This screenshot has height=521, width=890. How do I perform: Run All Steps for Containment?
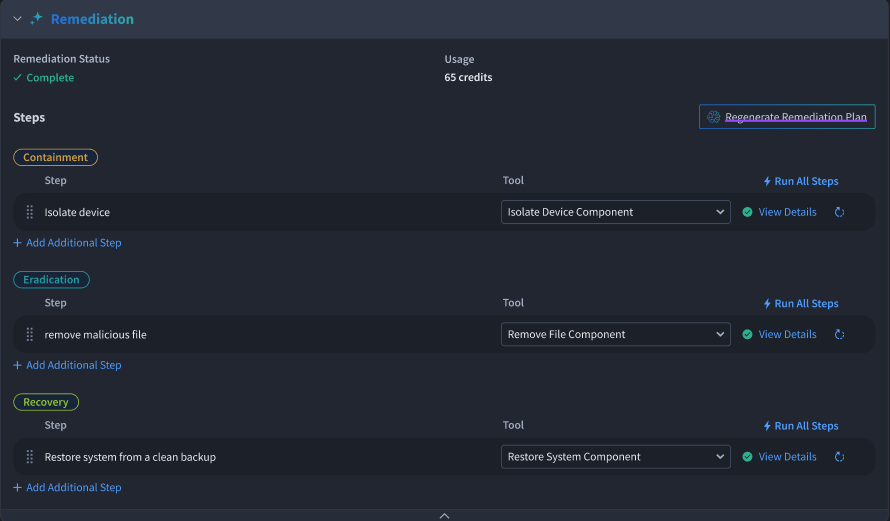(x=801, y=181)
